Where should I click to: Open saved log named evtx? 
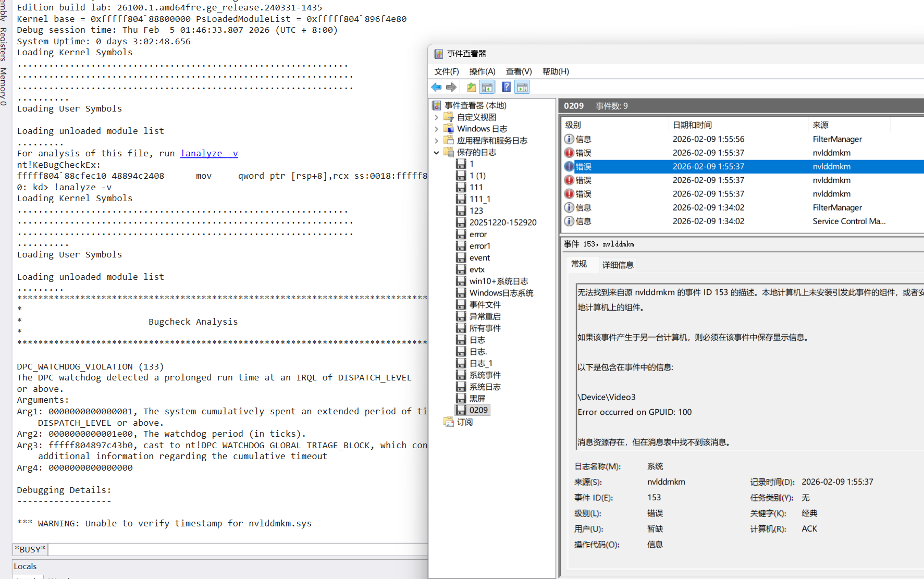[476, 269]
